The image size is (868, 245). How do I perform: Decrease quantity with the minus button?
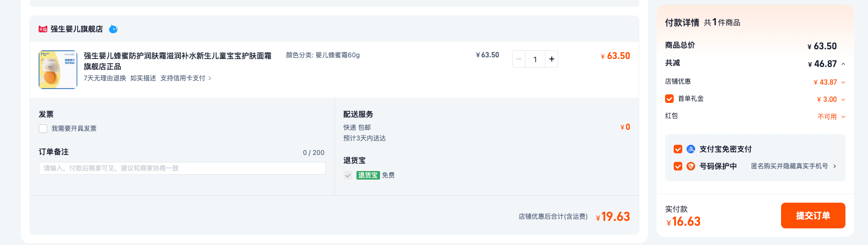pos(519,59)
